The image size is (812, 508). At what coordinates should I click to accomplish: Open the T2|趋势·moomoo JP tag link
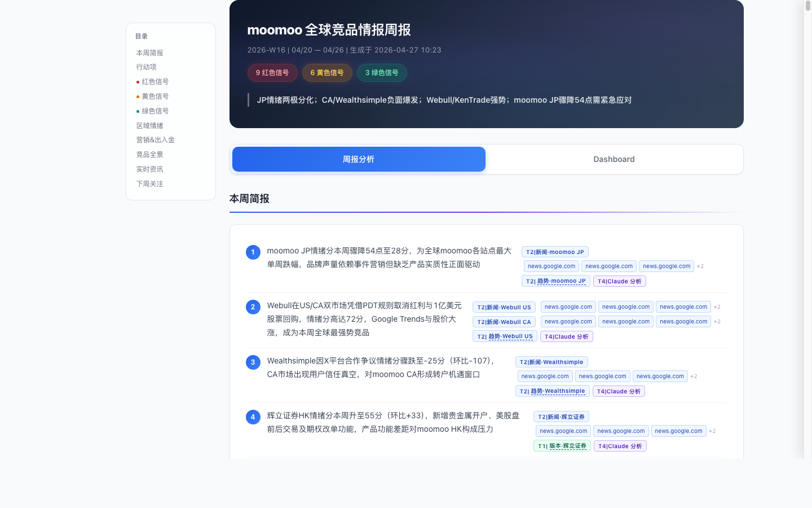tap(555, 281)
